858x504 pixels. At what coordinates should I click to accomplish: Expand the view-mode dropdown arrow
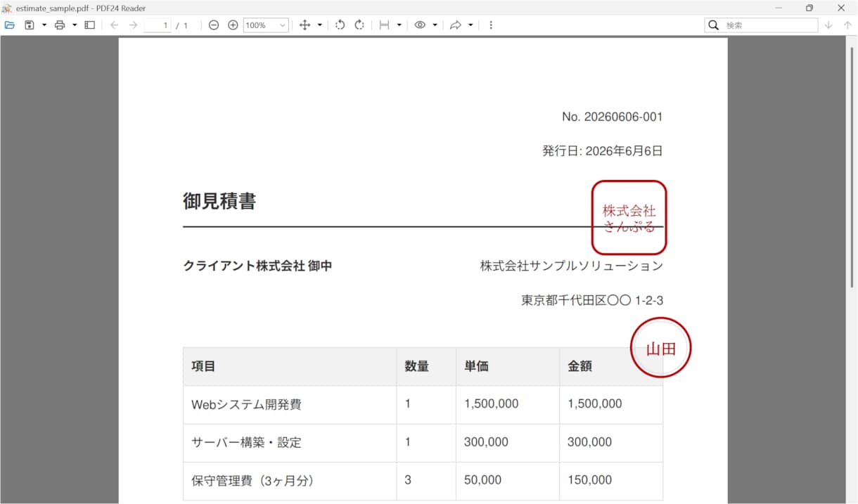point(435,25)
